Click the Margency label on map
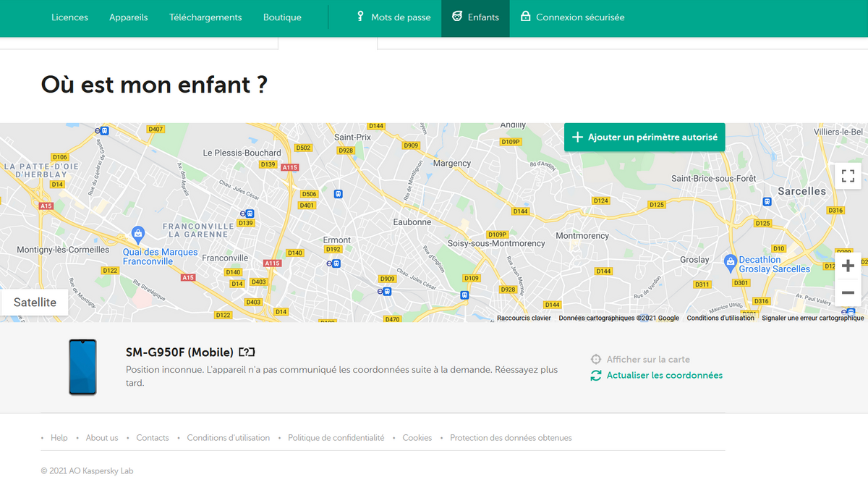The image size is (868, 490). 452,164
